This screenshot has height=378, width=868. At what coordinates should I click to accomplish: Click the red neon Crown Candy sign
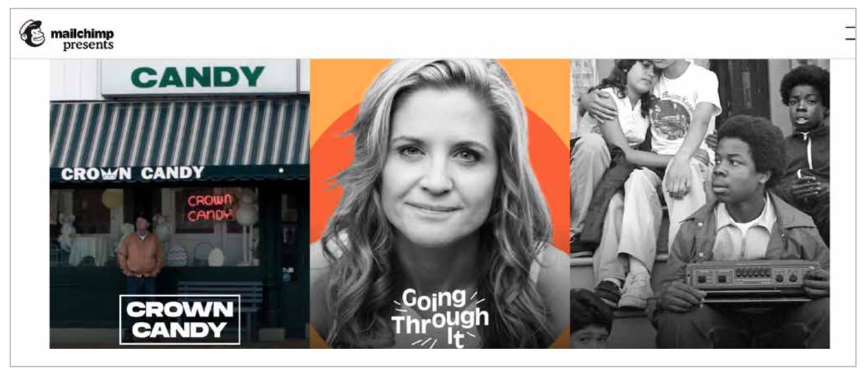click(x=210, y=207)
